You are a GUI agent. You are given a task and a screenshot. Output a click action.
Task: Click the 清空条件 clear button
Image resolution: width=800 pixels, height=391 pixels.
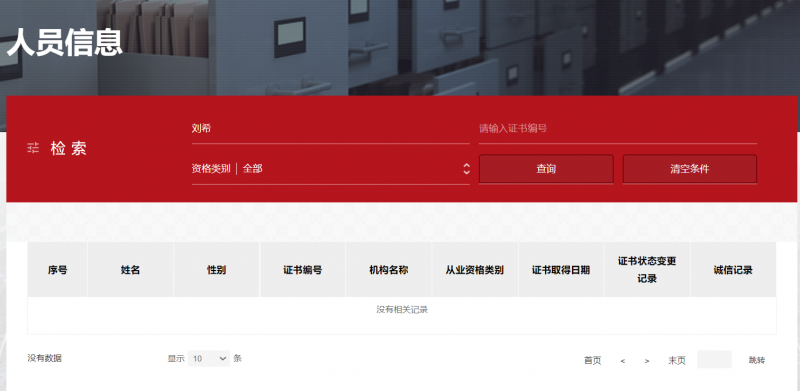tap(690, 169)
